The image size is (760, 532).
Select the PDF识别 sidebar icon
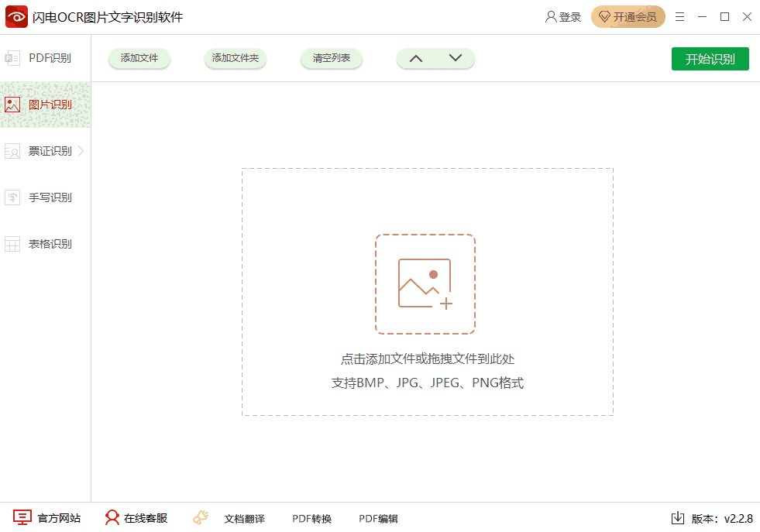point(12,58)
